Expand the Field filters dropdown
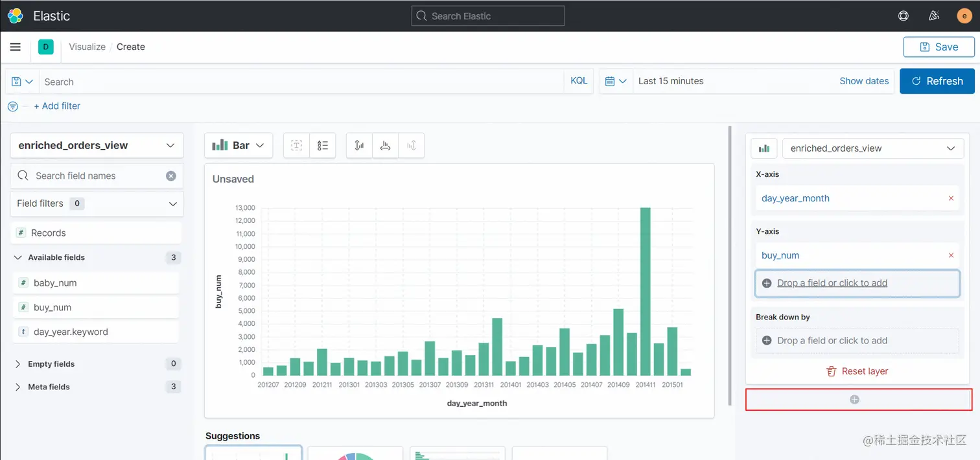 [97, 203]
